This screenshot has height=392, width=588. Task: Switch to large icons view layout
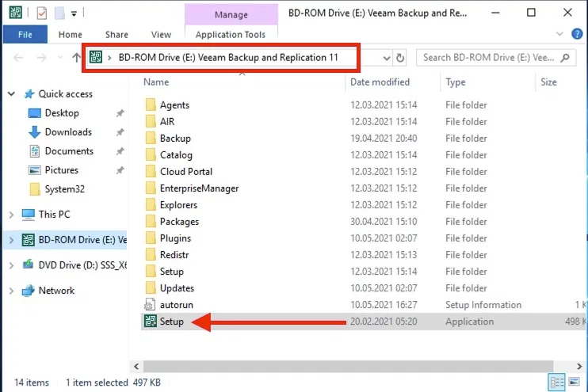point(574,382)
